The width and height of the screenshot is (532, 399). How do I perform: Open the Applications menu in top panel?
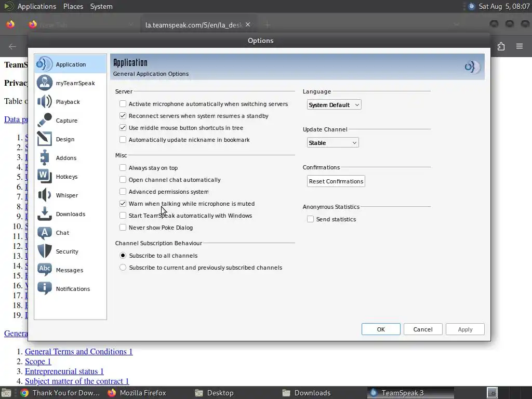(x=37, y=6)
